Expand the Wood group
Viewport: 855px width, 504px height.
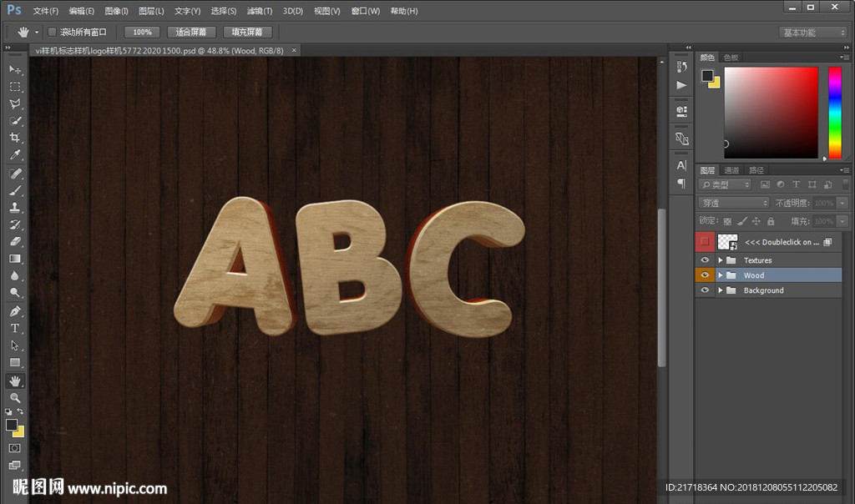click(721, 275)
